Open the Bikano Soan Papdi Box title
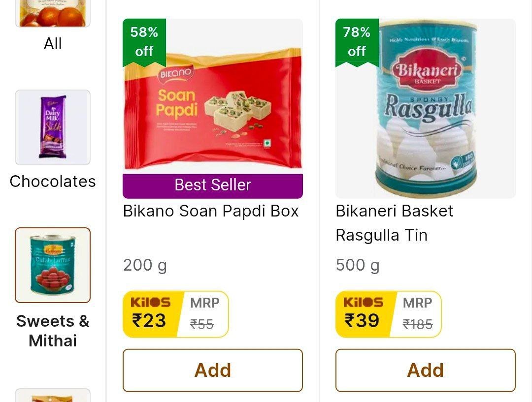The width and height of the screenshot is (532, 402). coord(211,211)
